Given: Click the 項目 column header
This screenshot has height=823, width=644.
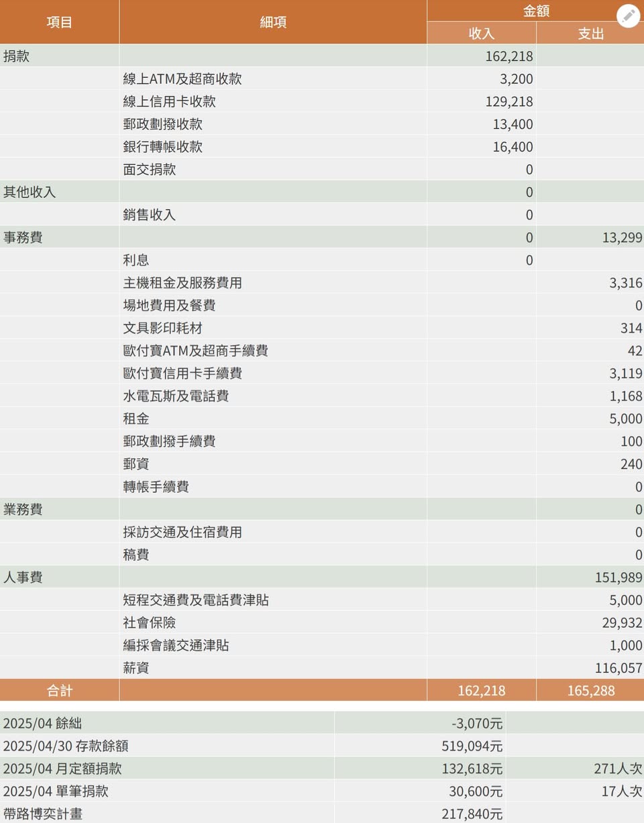Looking at the screenshot, I should [x=59, y=22].
